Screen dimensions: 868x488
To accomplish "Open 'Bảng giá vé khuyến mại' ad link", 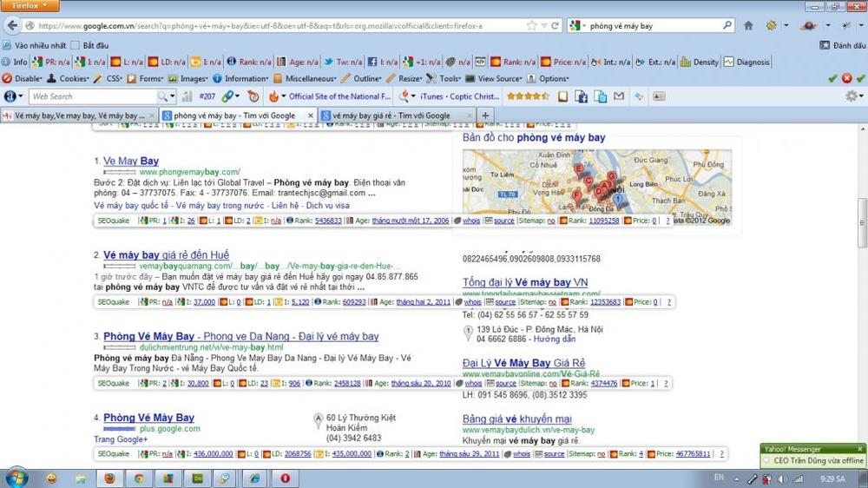I will coord(517,419).
